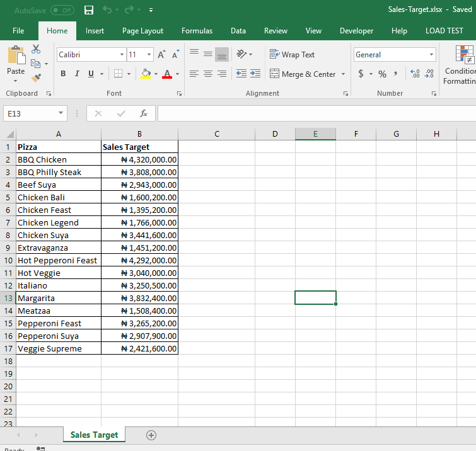This screenshot has width=476, height=451.
Task: Click the formula bar input field
Action: click(x=316, y=113)
